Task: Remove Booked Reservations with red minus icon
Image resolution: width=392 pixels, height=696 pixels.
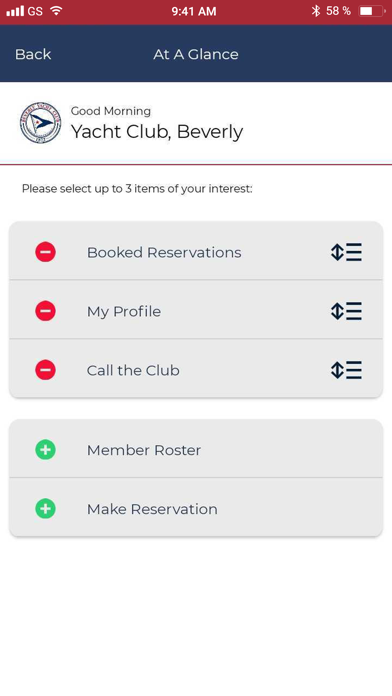Action: point(45,252)
